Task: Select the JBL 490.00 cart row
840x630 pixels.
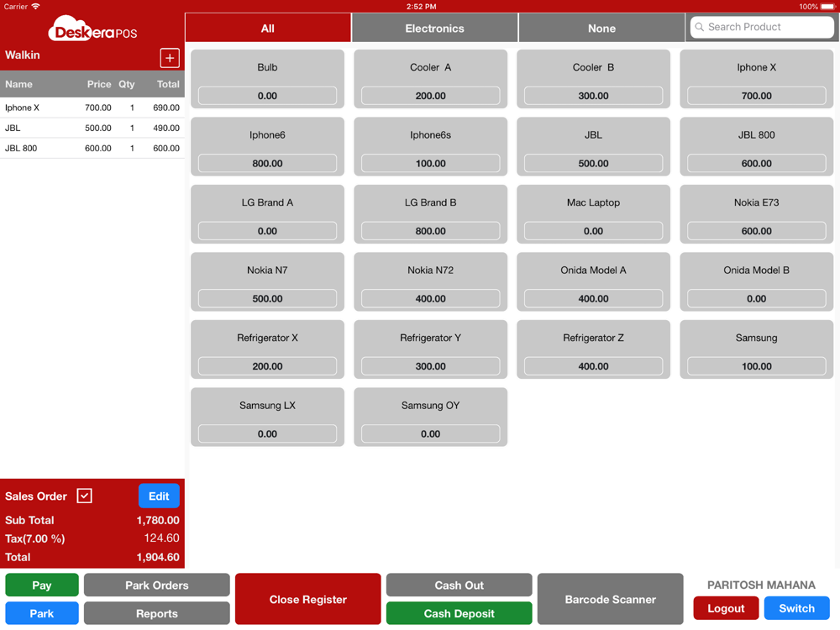Action: (92, 128)
